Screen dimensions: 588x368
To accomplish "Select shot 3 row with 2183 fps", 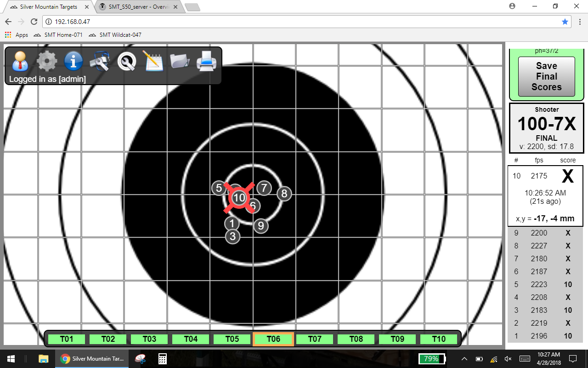I will click(545, 310).
